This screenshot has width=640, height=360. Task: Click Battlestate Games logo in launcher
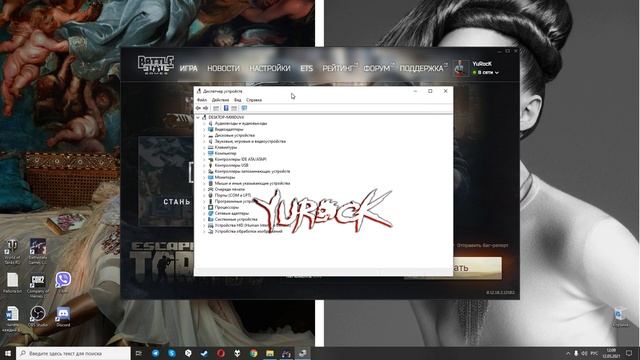point(156,65)
